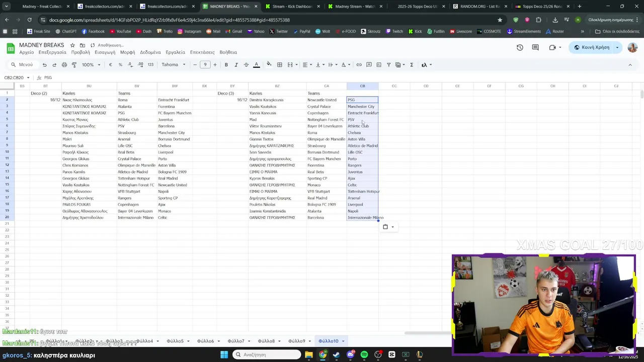Click the cell containing Manchester City in column CB
The height and width of the screenshot is (362, 644).
pyautogui.click(x=362, y=107)
